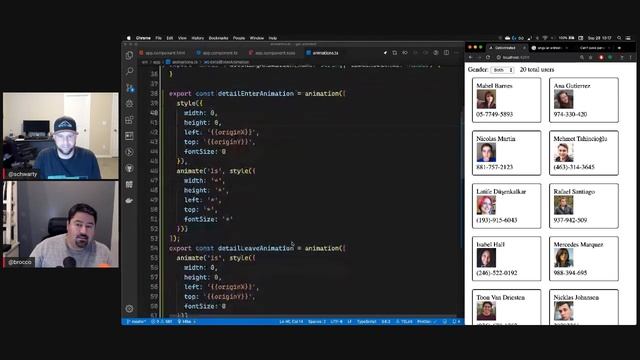Click the notifications bell in VS Code status bar
The image size is (640, 360).
point(456,322)
